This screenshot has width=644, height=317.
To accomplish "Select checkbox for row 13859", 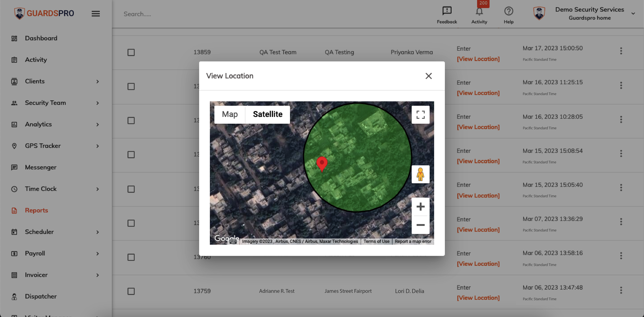I will (x=131, y=52).
